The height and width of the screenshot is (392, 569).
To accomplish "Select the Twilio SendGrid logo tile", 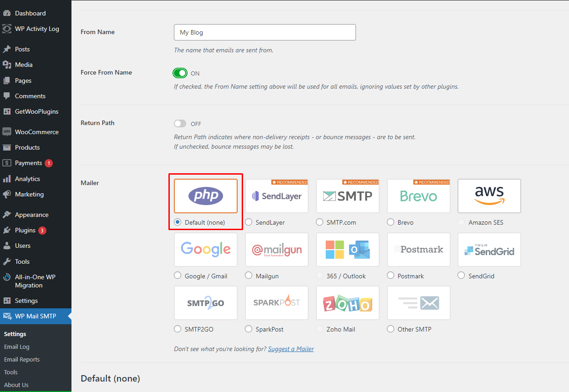I will click(489, 250).
